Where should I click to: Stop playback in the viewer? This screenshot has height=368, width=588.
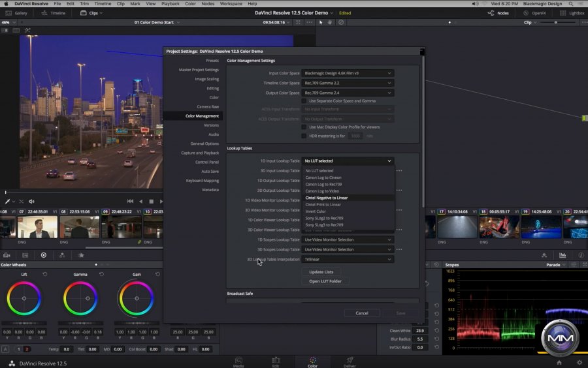tap(151, 202)
